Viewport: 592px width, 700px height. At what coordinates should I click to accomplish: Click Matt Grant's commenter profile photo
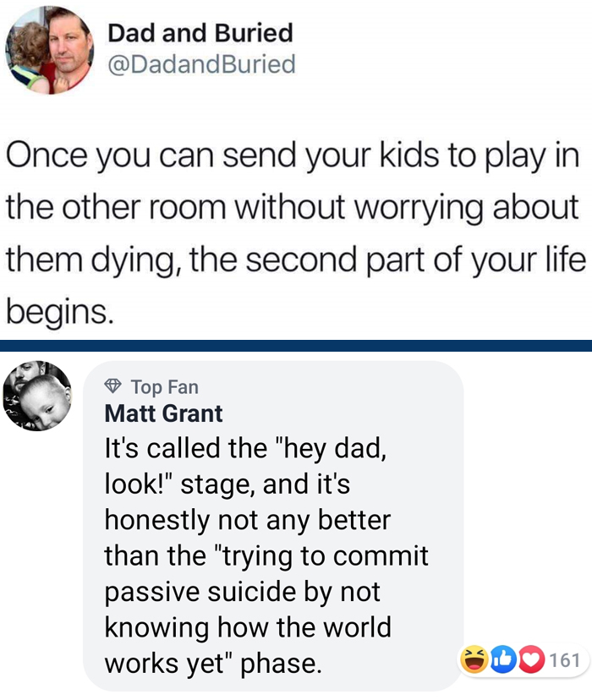37,396
